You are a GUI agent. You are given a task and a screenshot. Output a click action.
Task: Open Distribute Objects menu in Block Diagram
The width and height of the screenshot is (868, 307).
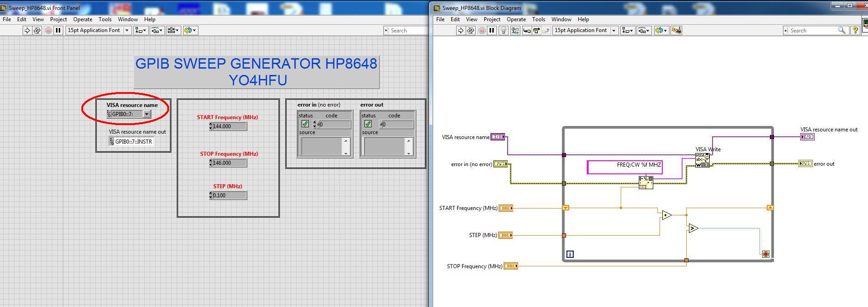pyautogui.click(x=643, y=30)
